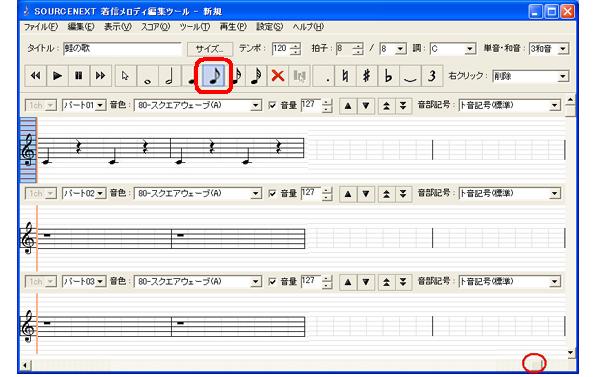Move パート01 notes down one step
This screenshot has width=600, height=377.
tap(366, 106)
